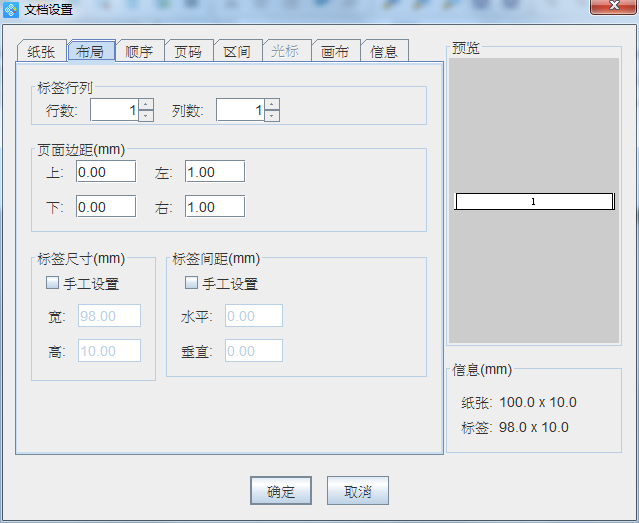
Task: Click the 水平 spacing field
Action: 254,316
